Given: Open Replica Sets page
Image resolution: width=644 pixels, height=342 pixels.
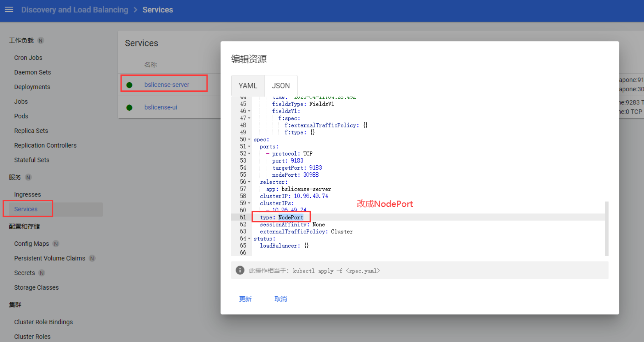Looking at the screenshot, I should (x=31, y=131).
